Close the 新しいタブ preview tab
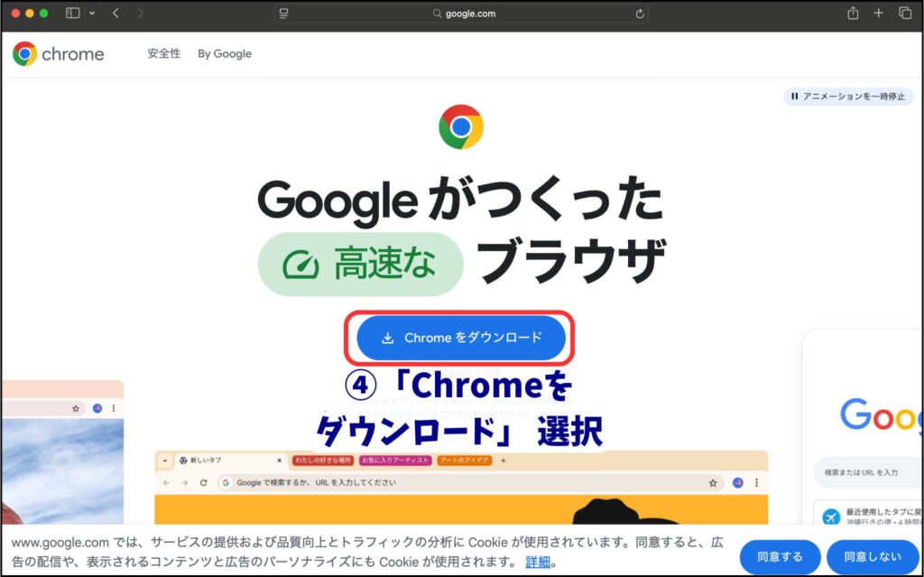The image size is (924, 577). pyautogui.click(x=280, y=461)
